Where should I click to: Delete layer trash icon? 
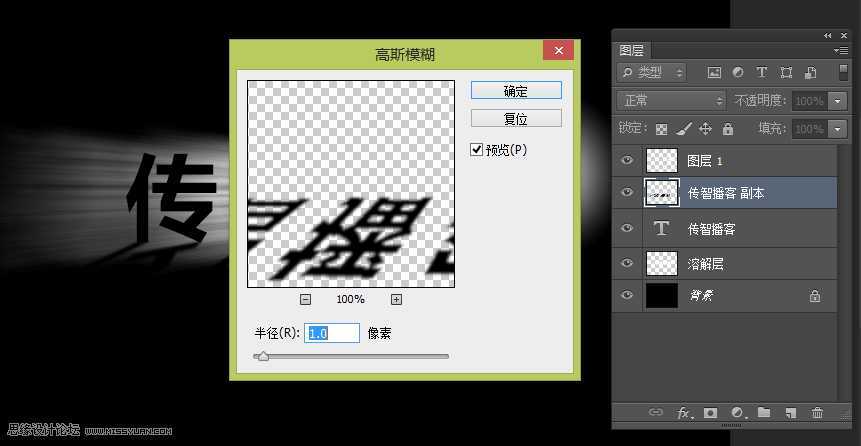click(x=818, y=412)
